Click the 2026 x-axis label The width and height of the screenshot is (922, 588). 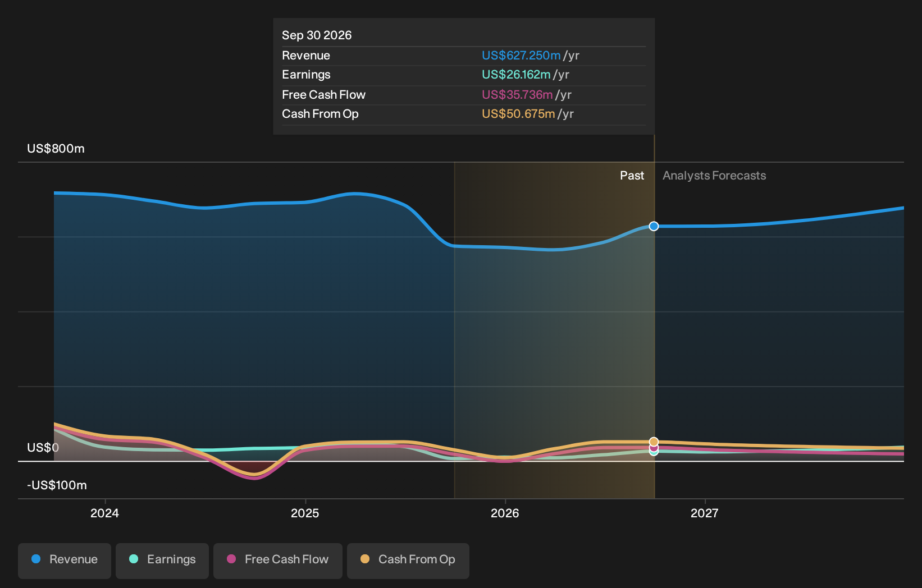point(505,513)
